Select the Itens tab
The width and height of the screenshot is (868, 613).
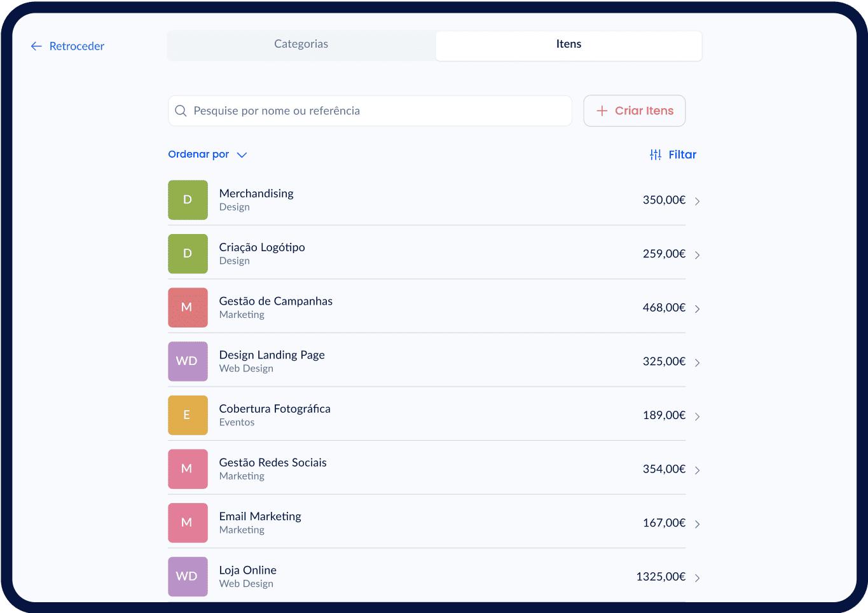[568, 45]
